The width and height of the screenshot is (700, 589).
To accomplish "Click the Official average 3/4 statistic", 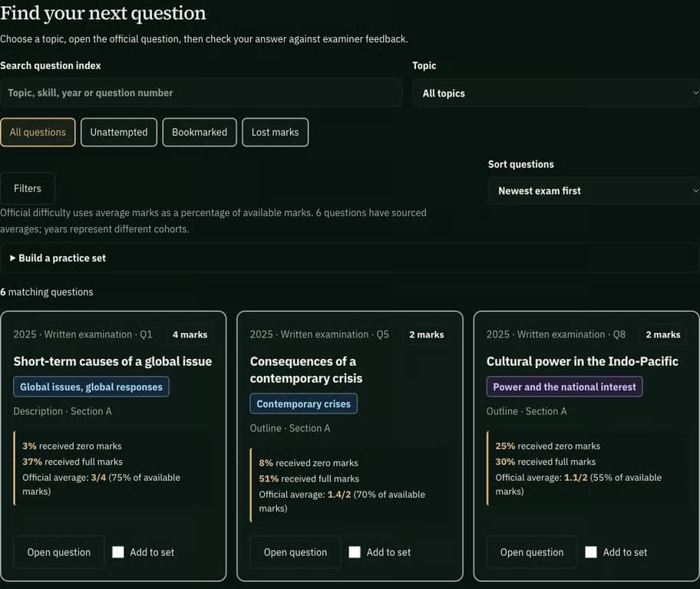I will (101, 484).
